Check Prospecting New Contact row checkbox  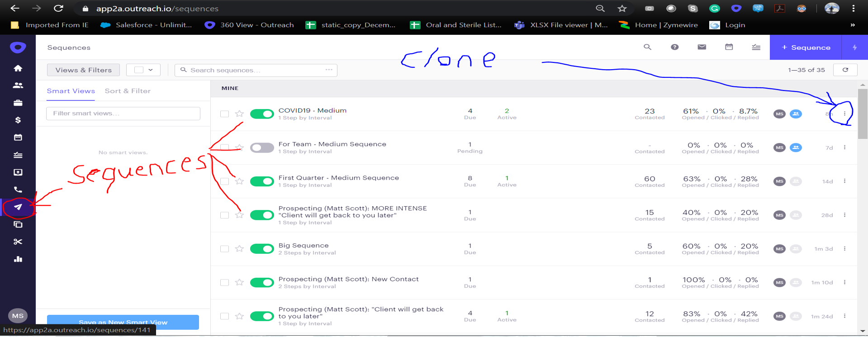coord(224,283)
